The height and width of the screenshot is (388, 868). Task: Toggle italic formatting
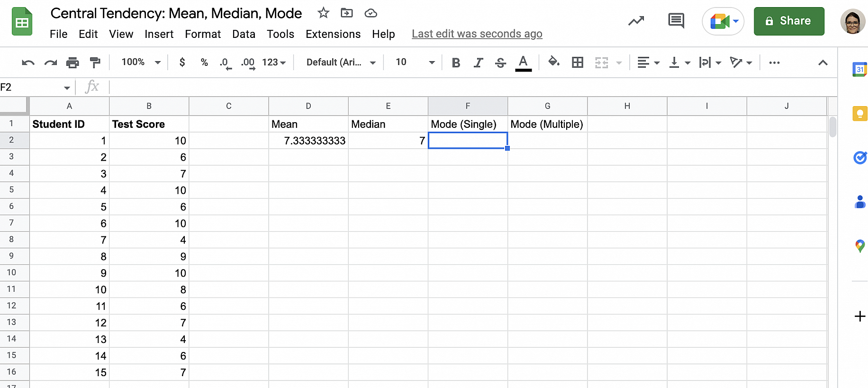coord(479,63)
